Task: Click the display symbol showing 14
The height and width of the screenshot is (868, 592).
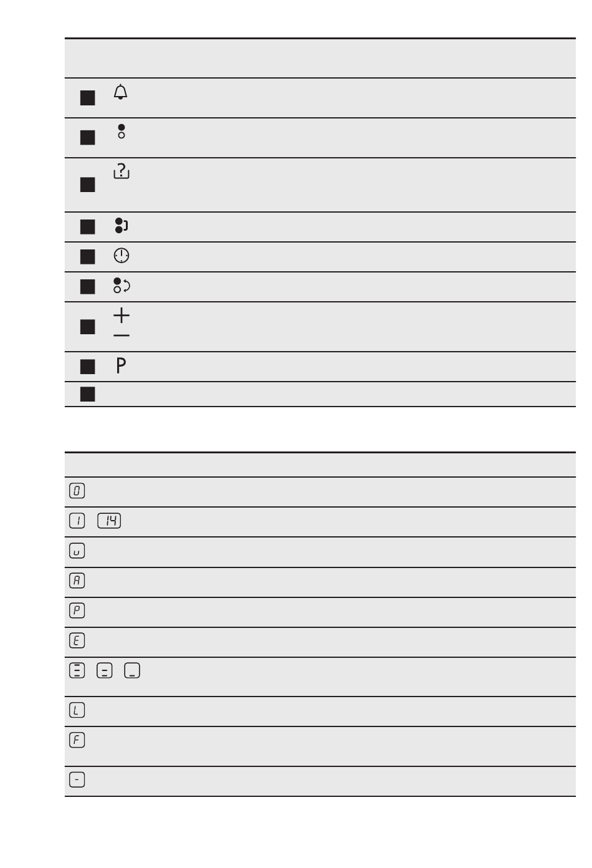Action: 110,521
